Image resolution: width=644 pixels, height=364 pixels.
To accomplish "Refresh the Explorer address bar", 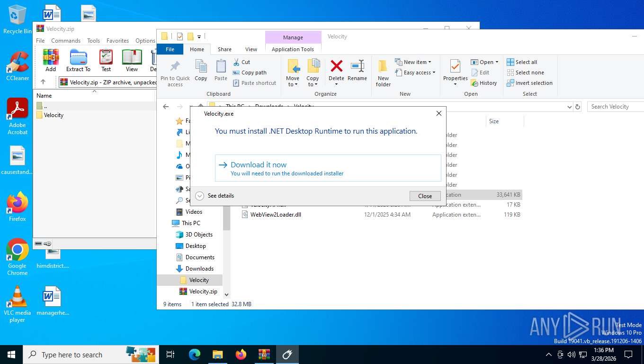I will (x=577, y=107).
